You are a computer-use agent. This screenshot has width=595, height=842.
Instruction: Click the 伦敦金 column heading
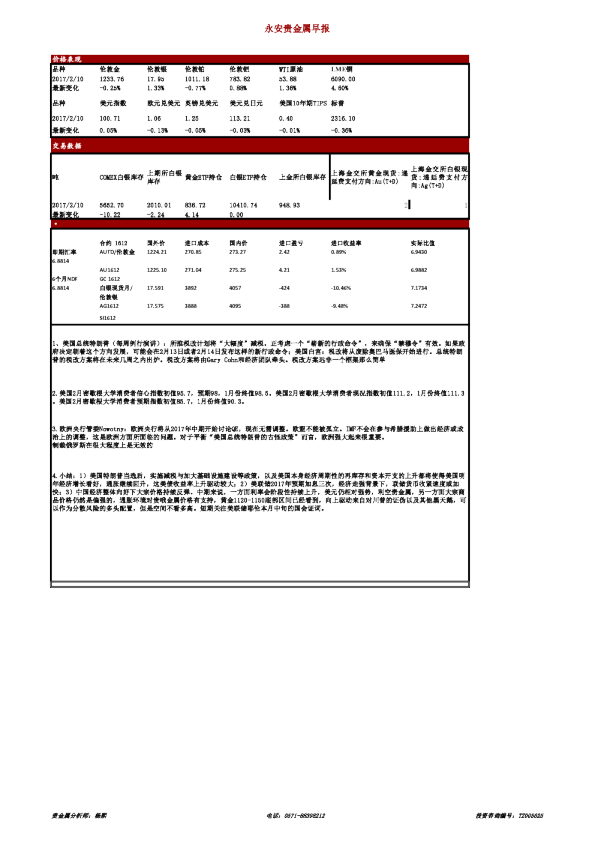110,69
